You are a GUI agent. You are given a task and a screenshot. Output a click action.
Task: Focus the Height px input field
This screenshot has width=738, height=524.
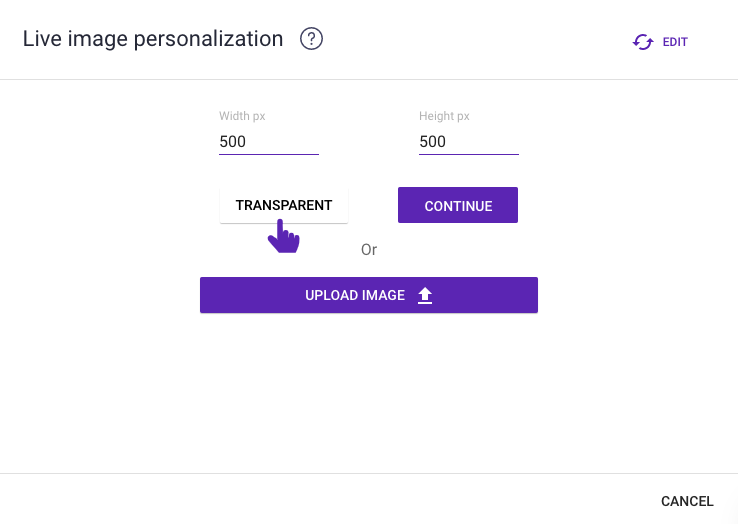(x=468, y=142)
